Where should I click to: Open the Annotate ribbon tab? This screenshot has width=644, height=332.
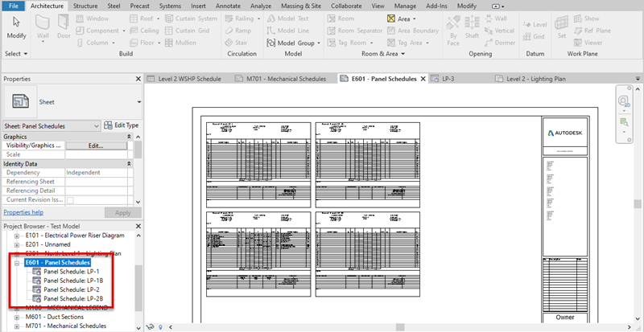(x=226, y=6)
